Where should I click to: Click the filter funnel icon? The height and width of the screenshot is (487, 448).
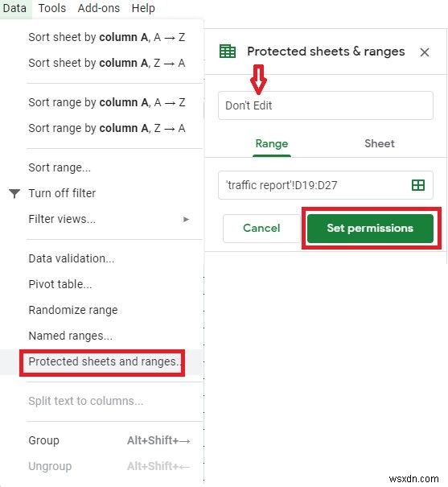(14, 193)
